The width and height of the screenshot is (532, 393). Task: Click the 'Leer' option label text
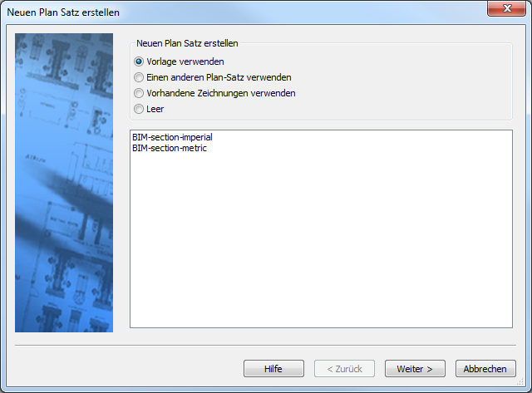click(x=155, y=109)
